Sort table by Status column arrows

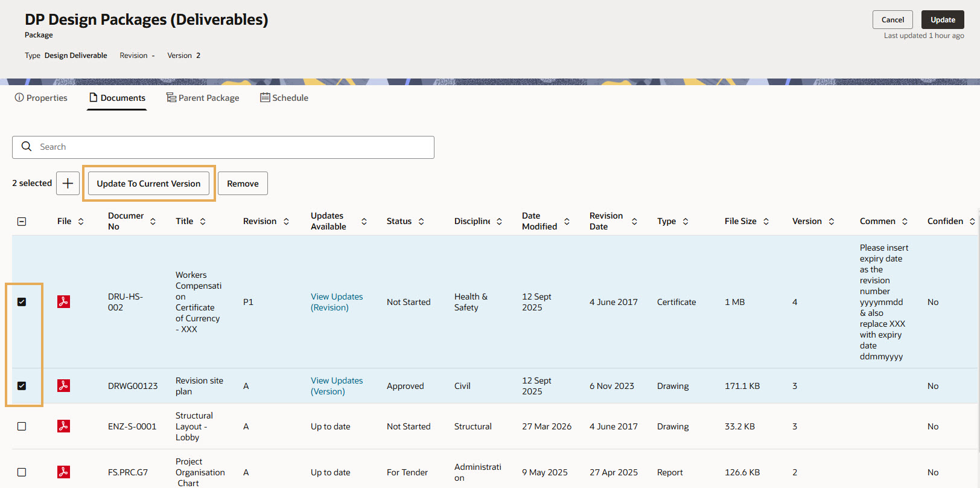coord(421,222)
